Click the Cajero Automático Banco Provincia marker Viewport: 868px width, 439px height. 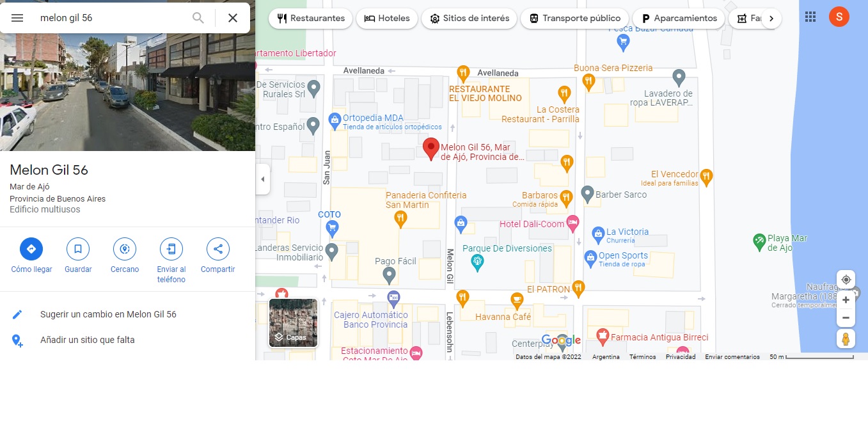click(x=393, y=299)
